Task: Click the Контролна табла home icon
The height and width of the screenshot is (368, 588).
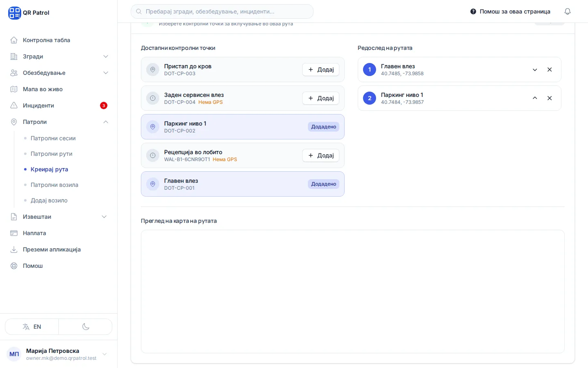Action: tap(14, 40)
